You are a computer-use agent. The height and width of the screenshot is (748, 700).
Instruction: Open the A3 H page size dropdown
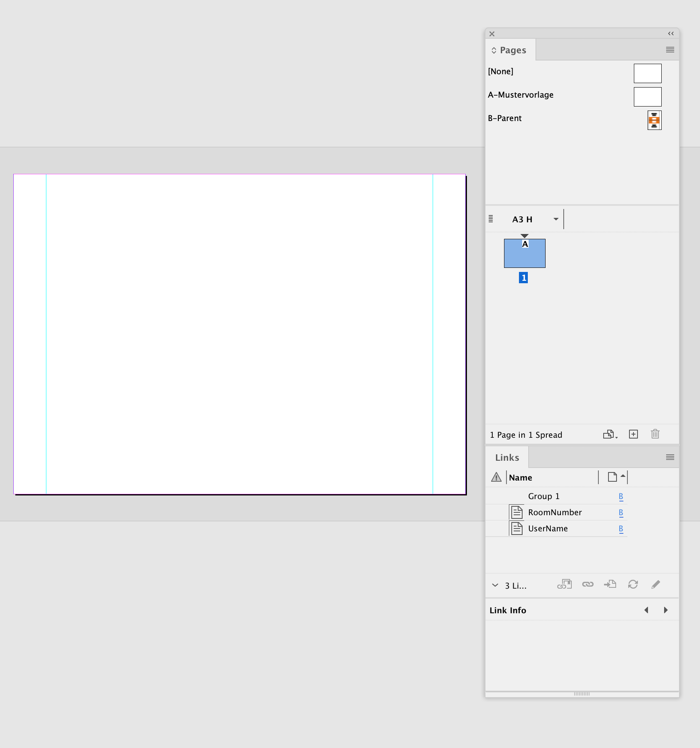pyautogui.click(x=556, y=219)
